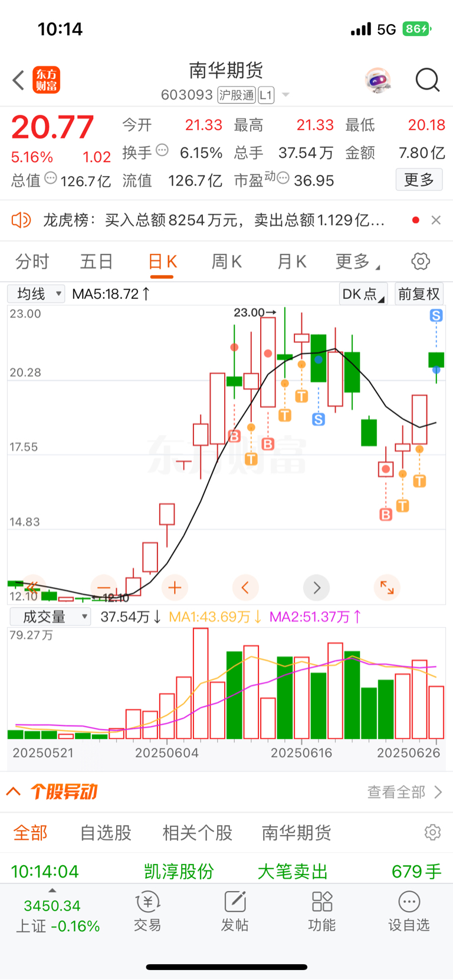Tap the 沪股通 tag under stock code
This screenshot has height=980, width=453.
tap(237, 95)
